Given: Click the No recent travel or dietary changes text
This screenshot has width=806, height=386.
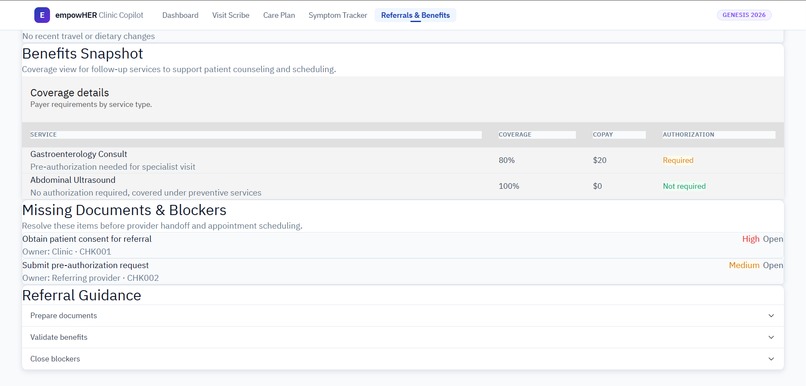Looking at the screenshot, I should click(88, 36).
